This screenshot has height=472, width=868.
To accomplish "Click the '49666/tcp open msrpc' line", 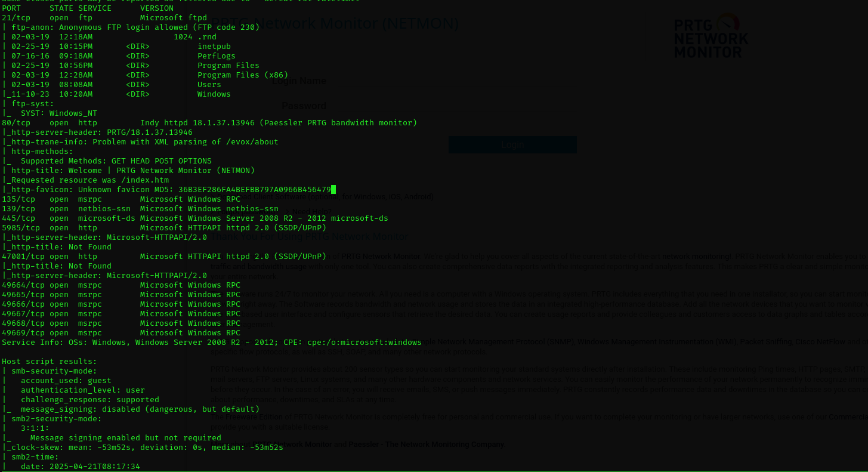I will click(121, 304).
